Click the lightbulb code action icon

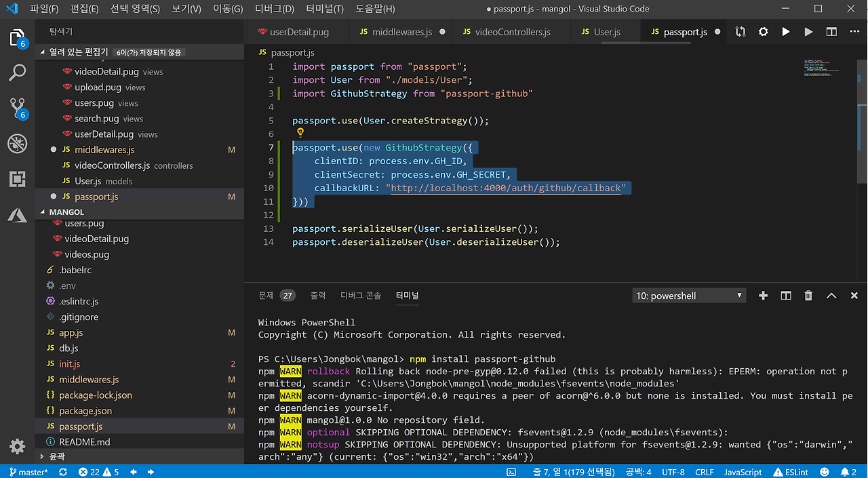pos(300,134)
